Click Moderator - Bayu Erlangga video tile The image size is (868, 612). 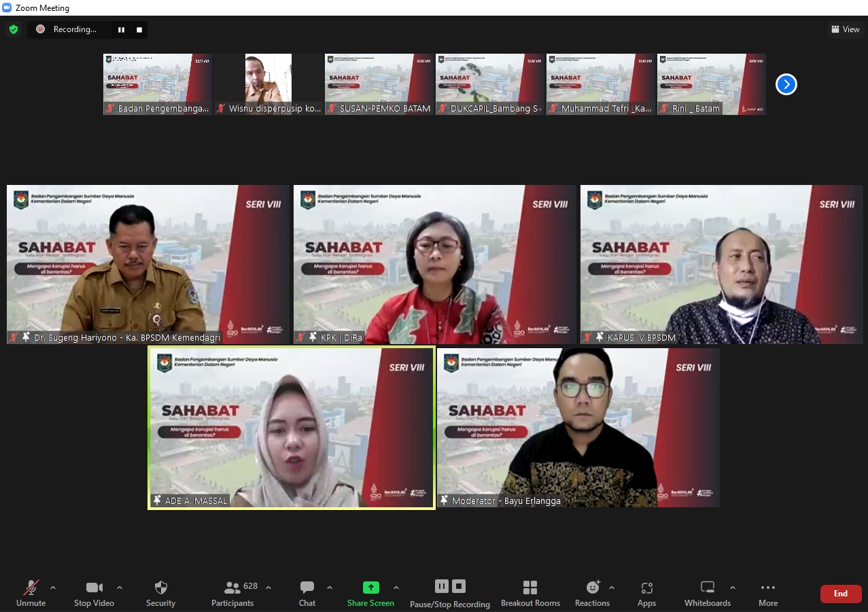[x=578, y=428]
